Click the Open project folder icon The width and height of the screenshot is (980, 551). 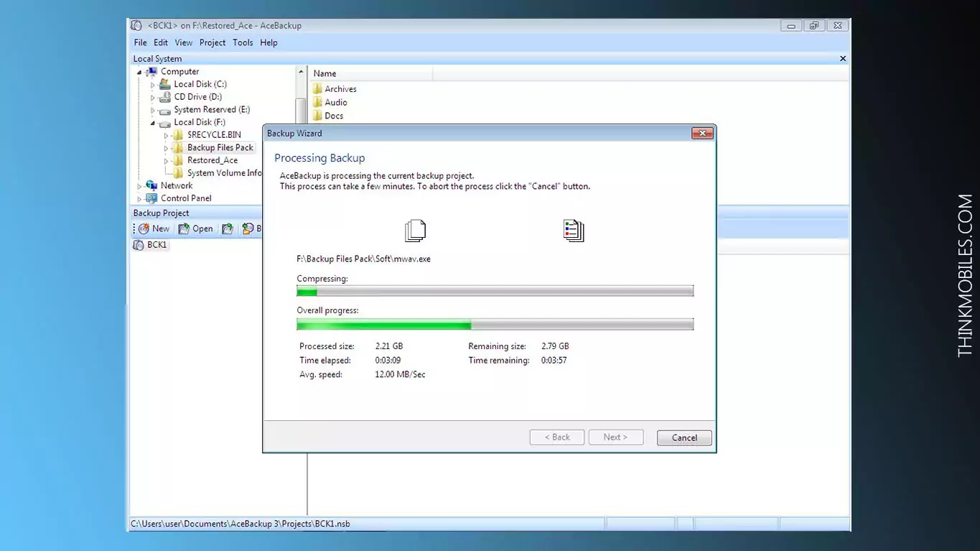pyautogui.click(x=184, y=228)
